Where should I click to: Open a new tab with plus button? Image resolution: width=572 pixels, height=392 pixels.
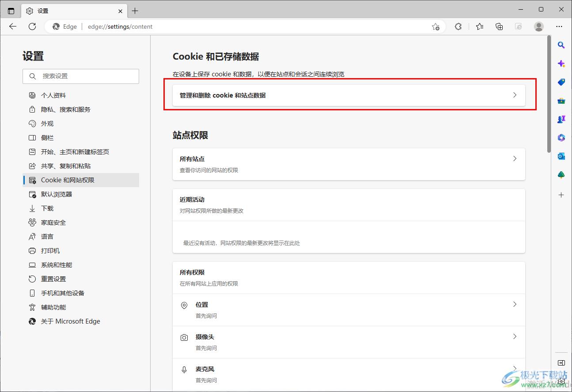click(135, 11)
